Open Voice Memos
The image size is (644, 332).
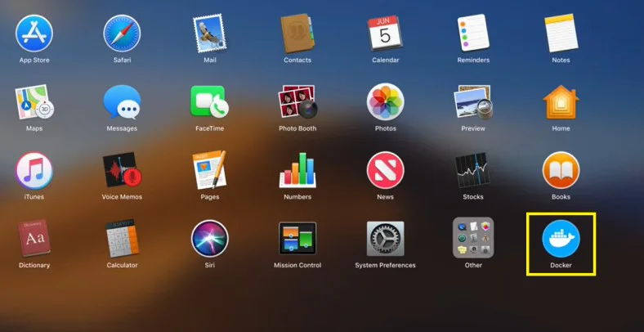(x=122, y=171)
